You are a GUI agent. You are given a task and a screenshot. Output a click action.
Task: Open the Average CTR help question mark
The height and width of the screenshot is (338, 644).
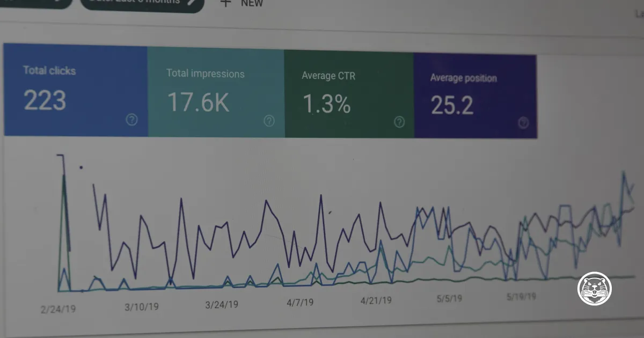click(x=399, y=122)
